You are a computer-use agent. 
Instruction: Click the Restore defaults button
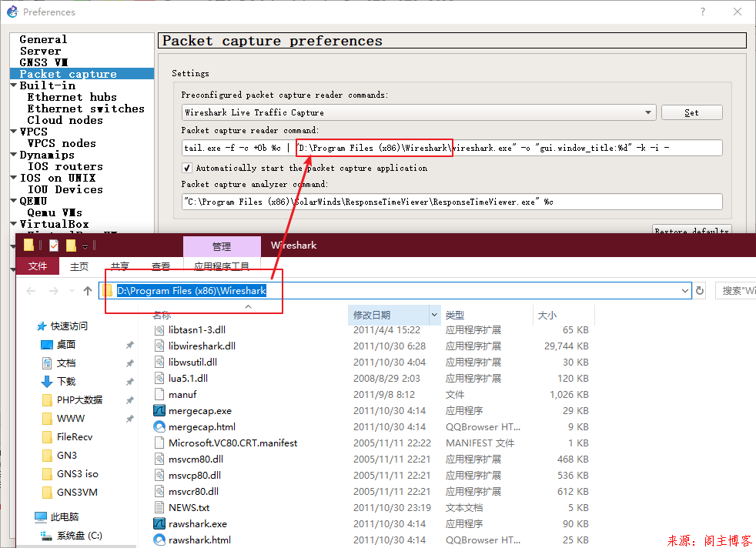pos(691,230)
